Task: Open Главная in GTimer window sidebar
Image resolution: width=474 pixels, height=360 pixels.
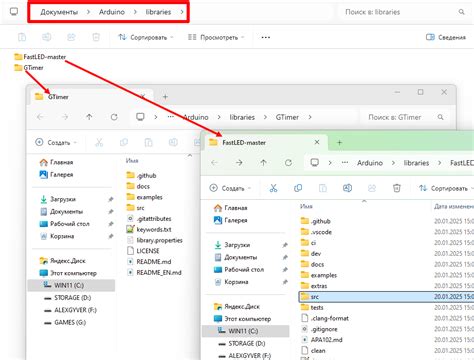Action: coord(57,162)
